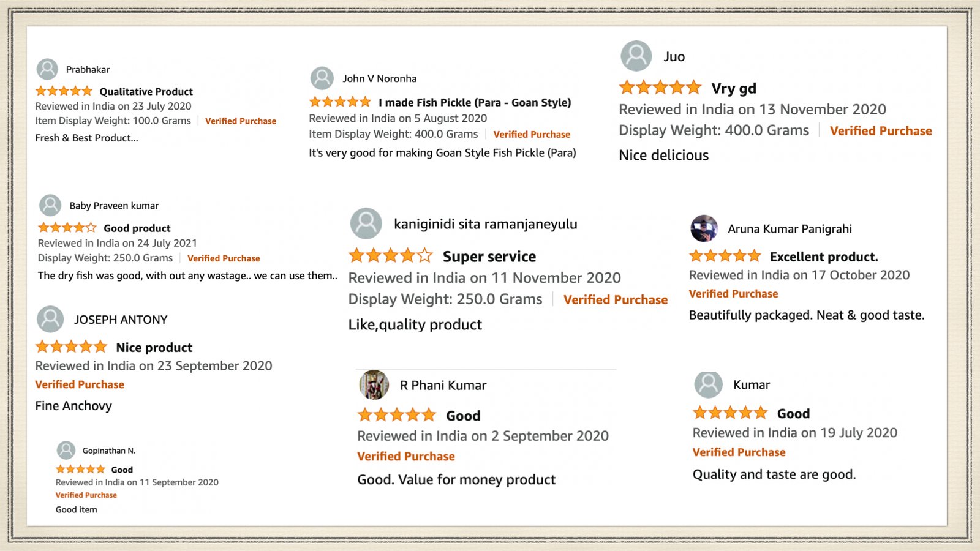Click Verified Purchase under Juo's review
This screenshot has width=980, height=551.
881,130
